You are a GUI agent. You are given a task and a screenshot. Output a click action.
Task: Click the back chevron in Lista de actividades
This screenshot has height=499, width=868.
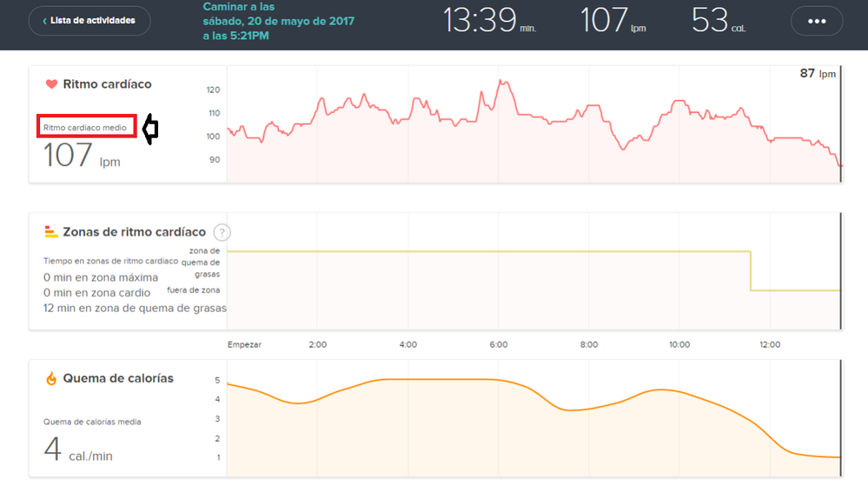[44, 21]
